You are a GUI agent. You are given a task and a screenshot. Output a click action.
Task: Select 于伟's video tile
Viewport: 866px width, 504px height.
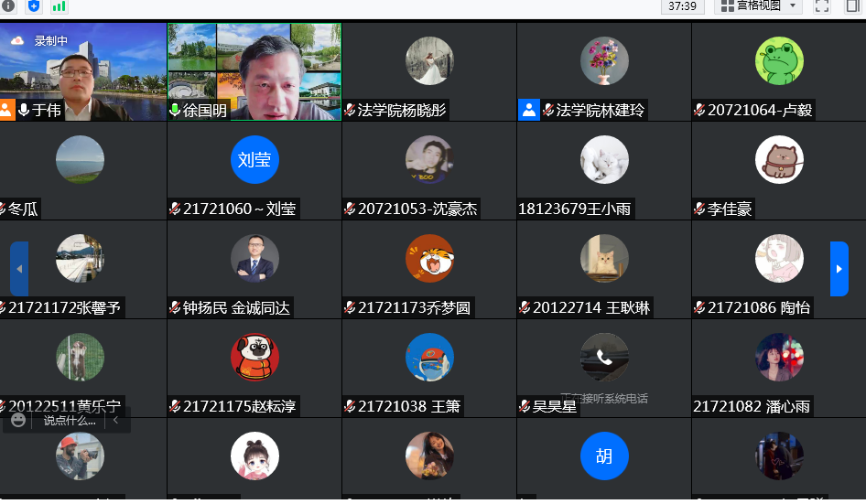click(83, 71)
